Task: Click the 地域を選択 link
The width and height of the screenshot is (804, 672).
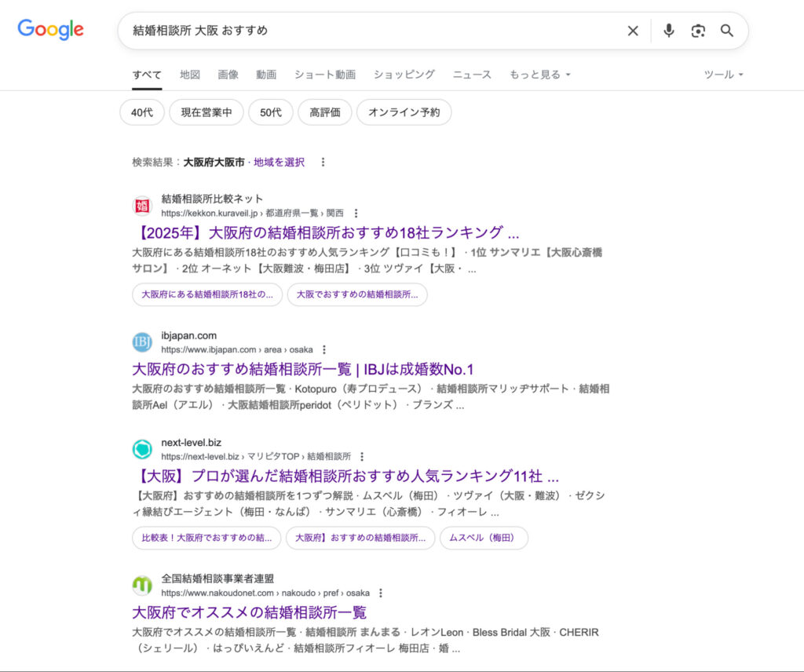Action: click(279, 162)
